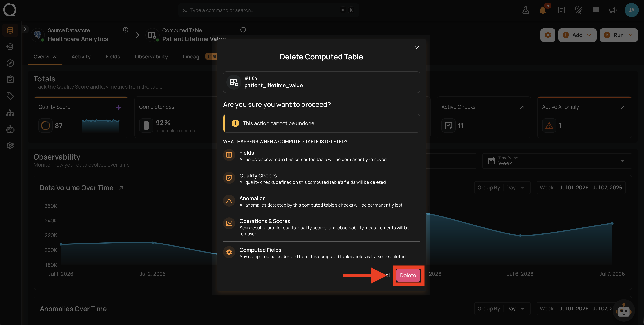
Task: Open the apps grid icon in header
Action: (596, 10)
